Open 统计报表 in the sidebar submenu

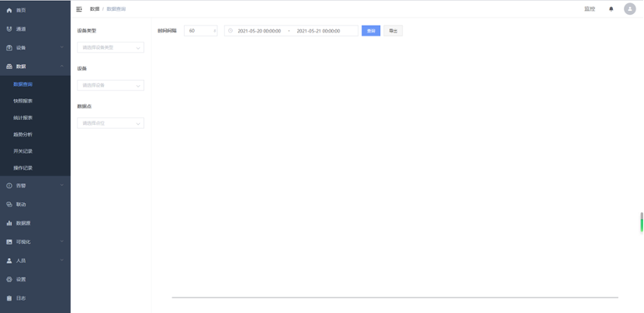coord(23,118)
